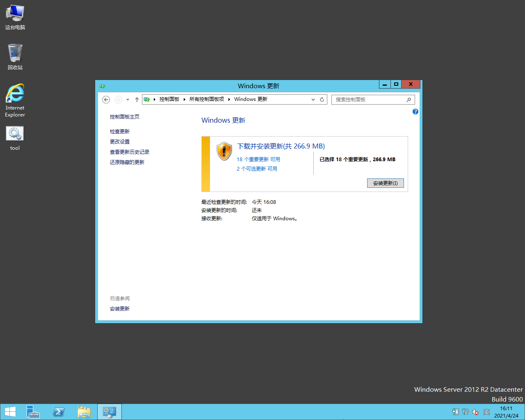Select 所有控制面板项 in the breadcrumb
525x420 pixels.
[207, 99]
